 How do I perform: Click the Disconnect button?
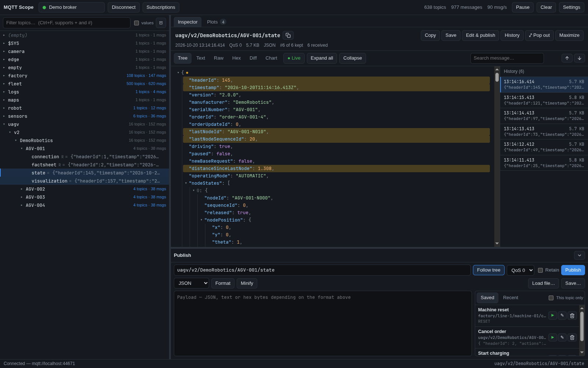coord(123,7)
